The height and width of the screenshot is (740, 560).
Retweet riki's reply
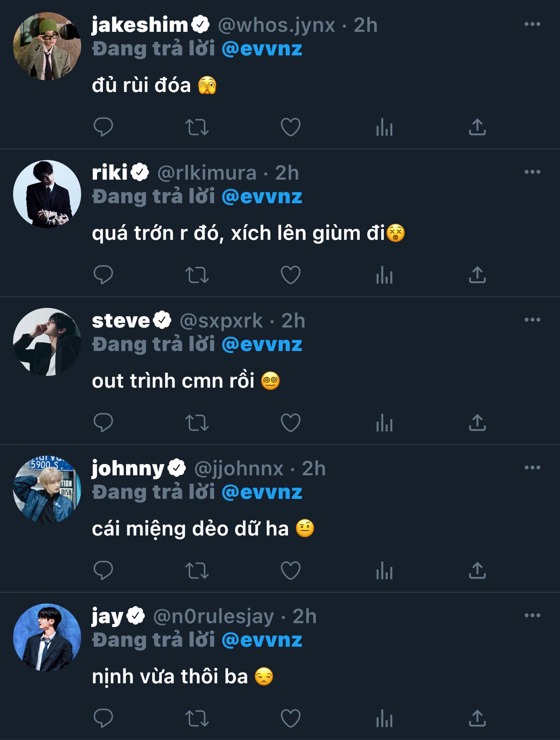pyautogui.click(x=197, y=275)
